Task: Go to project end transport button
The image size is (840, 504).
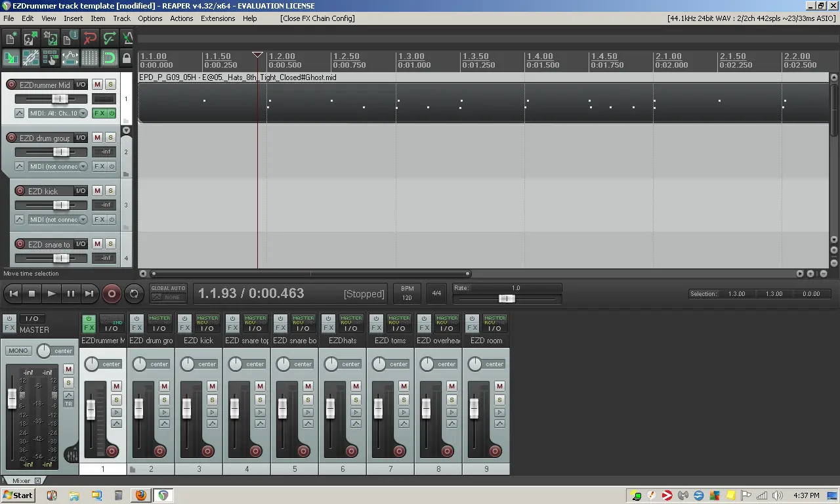Action: point(89,293)
